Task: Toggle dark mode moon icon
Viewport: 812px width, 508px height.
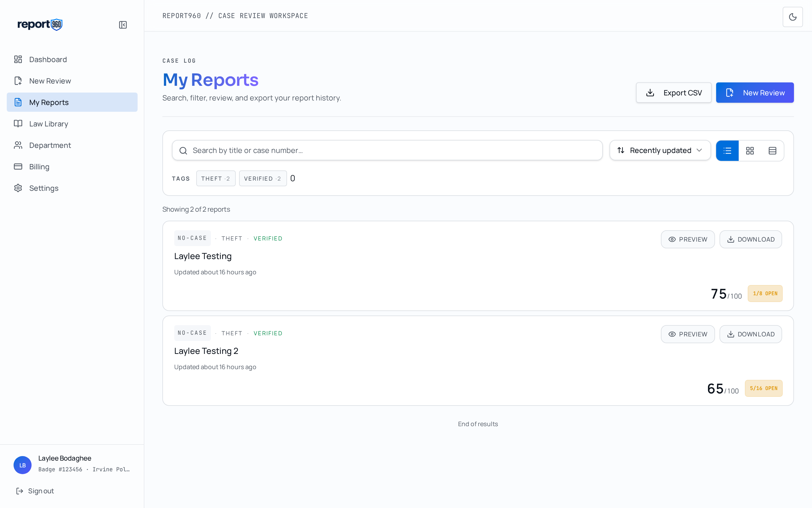Action: pyautogui.click(x=793, y=17)
